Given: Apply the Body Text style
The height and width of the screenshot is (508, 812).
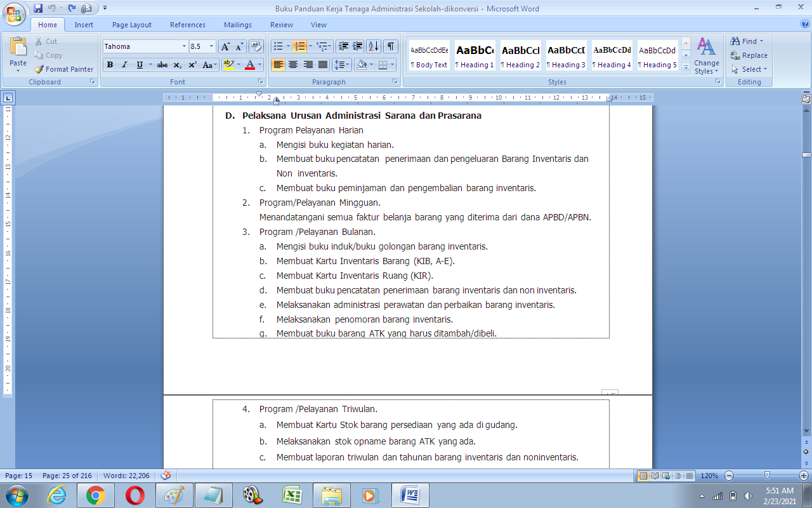Looking at the screenshot, I should point(429,56).
